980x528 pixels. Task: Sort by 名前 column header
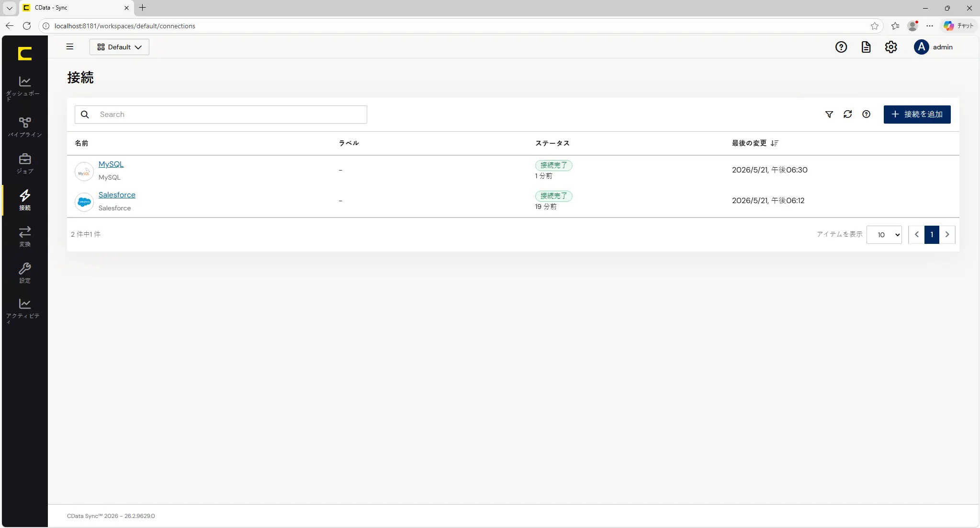81,143
